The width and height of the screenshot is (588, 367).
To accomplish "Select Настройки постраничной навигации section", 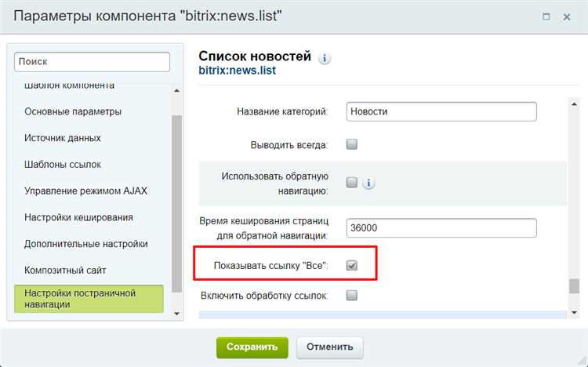I will tap(89, 299).
